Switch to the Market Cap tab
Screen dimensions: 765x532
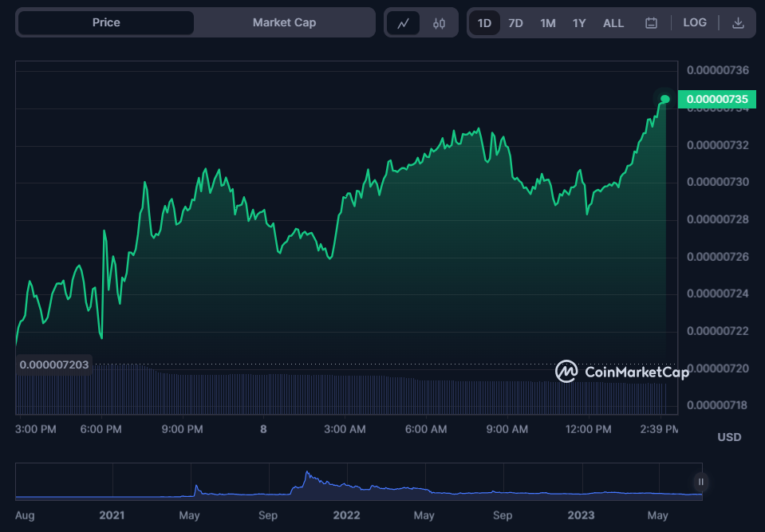click(284, 22)
